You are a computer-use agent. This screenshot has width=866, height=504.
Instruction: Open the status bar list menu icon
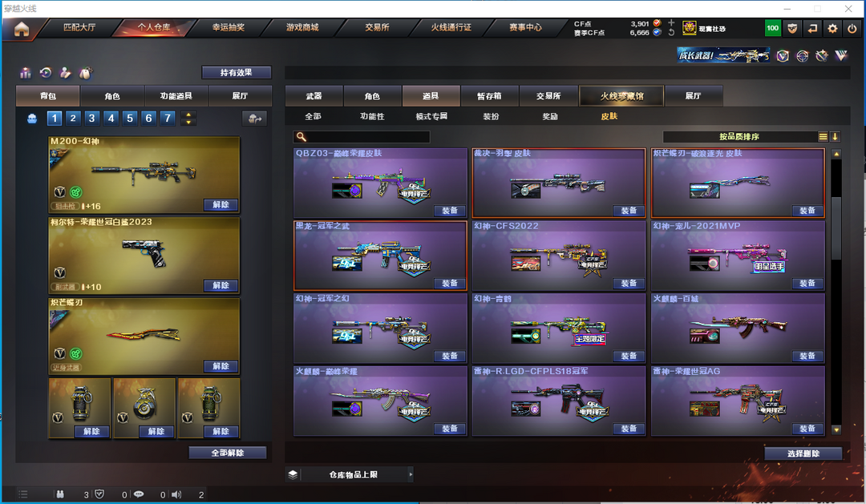22,494
